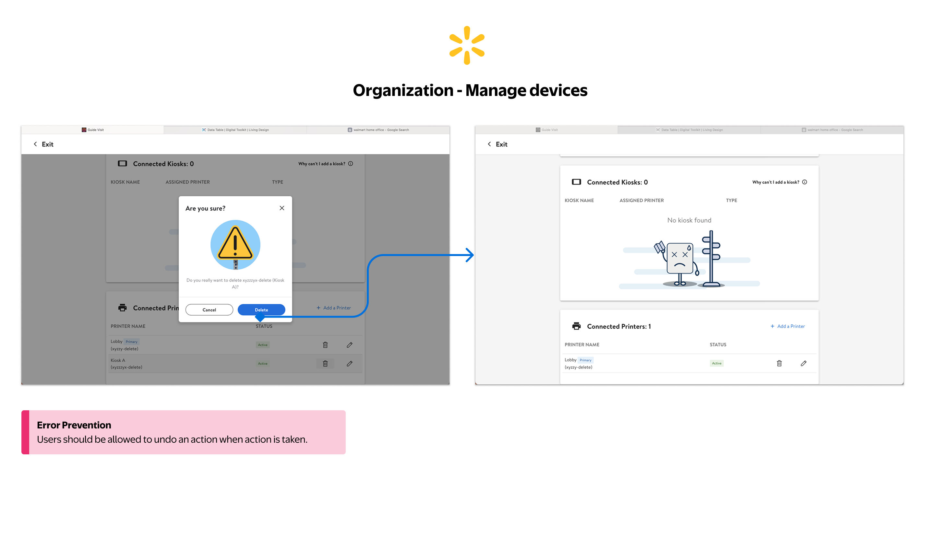This screenshot has height=560, width=934.
Task: Delete Lobby printer via trash icon, right screen
Action: (x=779, y=363)
